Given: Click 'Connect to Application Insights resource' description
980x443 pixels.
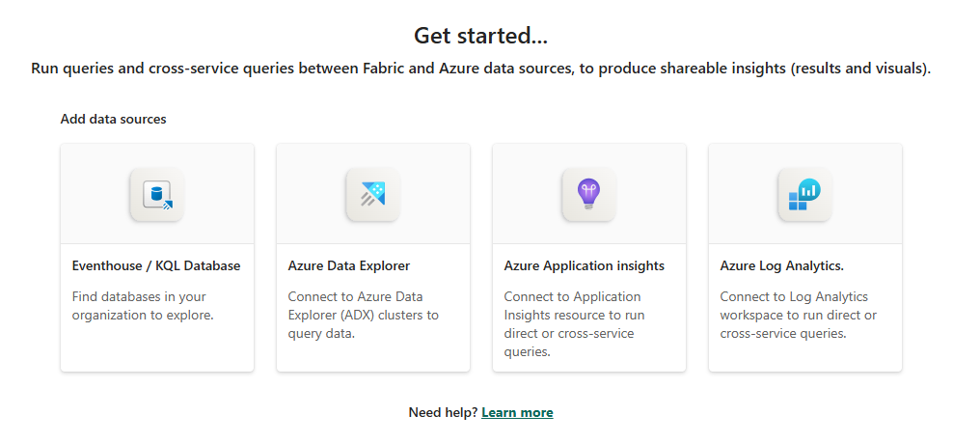Looking at the screenshot, I should tap(575, 324).
